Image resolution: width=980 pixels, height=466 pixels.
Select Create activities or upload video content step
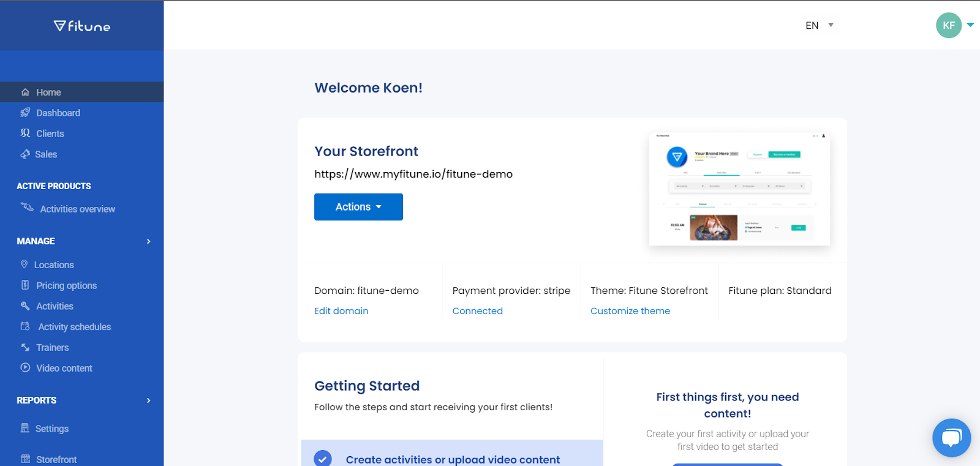coord(452,453)
